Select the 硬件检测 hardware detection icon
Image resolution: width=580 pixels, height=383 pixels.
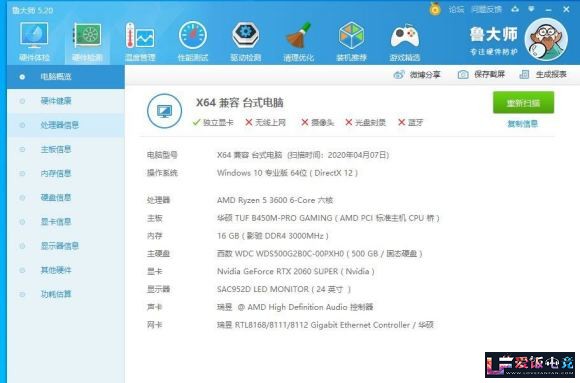pyautogui.click(x=87, y=41)
